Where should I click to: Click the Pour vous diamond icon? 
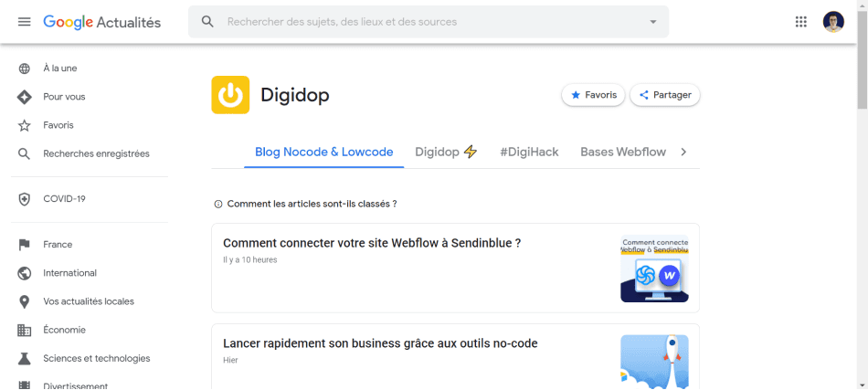pyautogui.click(x=24, y=97)
